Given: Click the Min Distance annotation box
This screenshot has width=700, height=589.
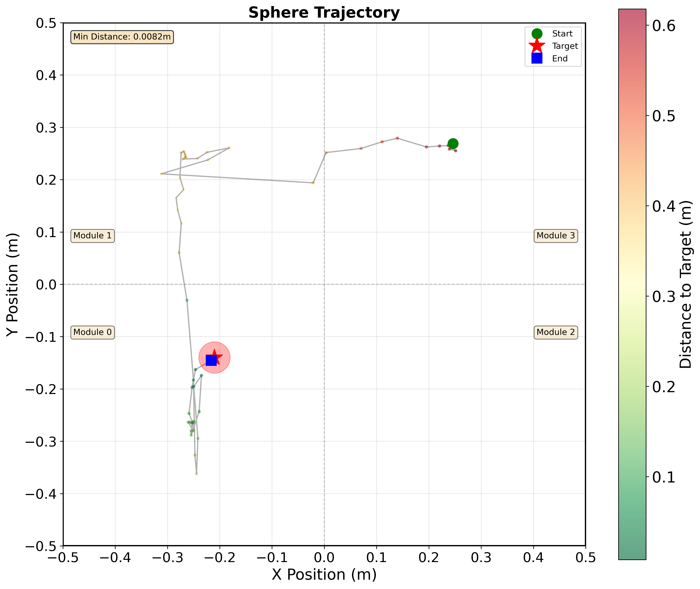Looking at the screenshot, I should point(122,37).
